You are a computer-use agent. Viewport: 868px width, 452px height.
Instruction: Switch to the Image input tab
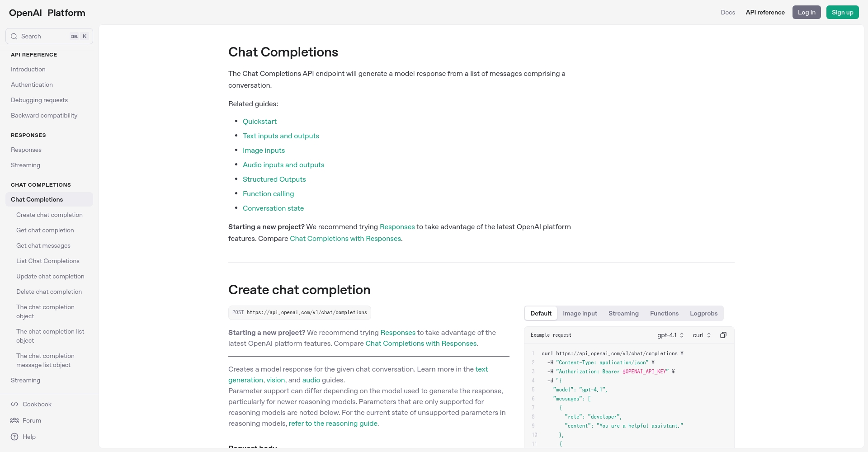click(580, 313)
